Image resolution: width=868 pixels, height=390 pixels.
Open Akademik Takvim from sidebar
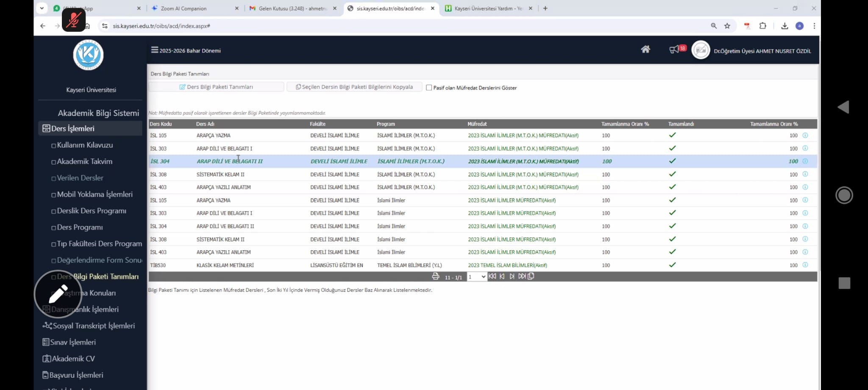point(84,161)
